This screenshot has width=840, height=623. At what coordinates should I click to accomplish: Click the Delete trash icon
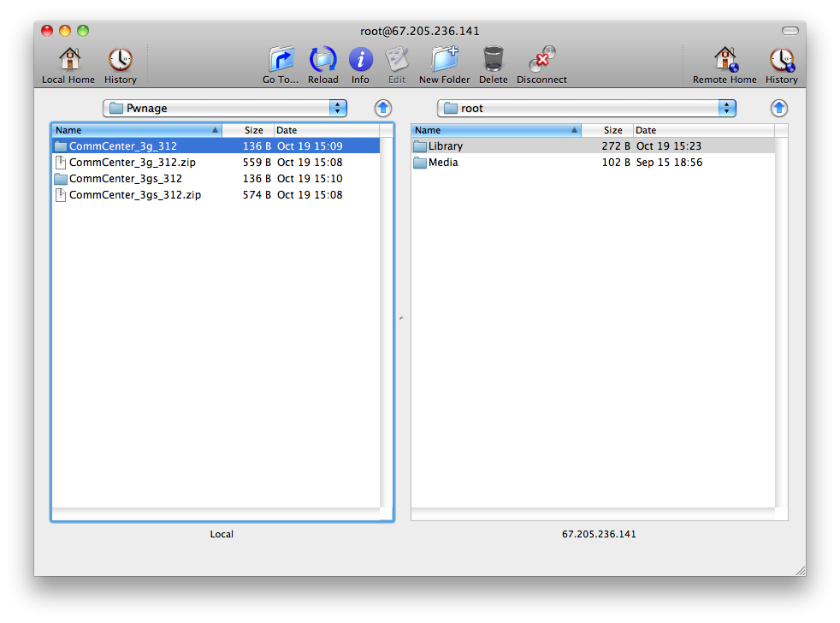pos(493,60)
